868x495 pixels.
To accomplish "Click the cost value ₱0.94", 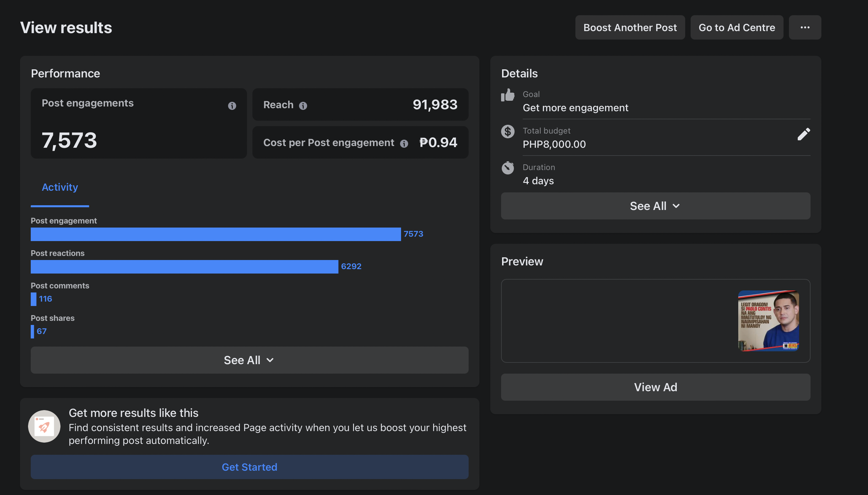I will [438, 142].
